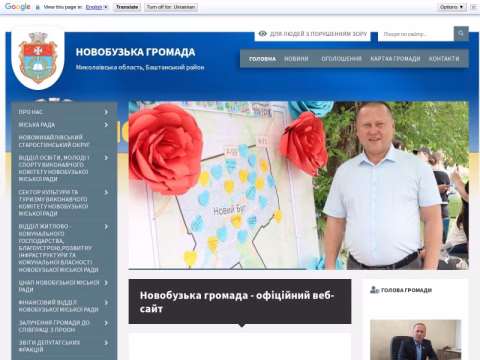Click the lock icon in the translate bar
Viewport: 480px width, 360px height.
tap(38, 7)
